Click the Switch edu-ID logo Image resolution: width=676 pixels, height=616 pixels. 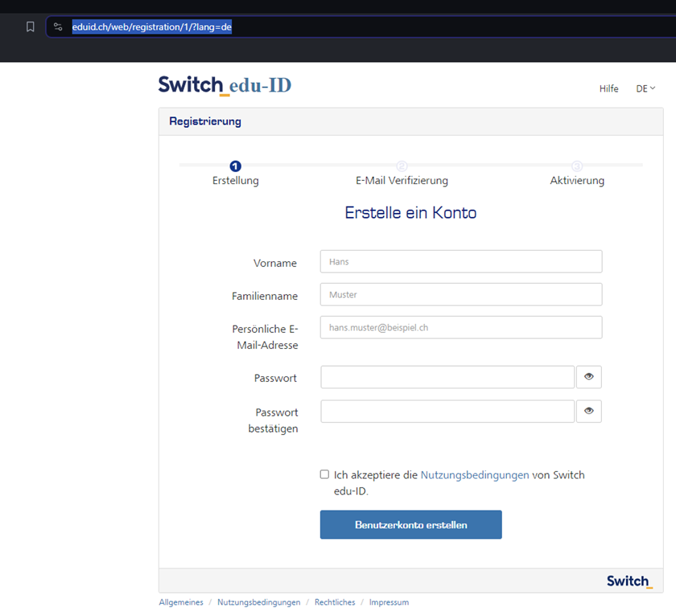pyautogui.click(x=225, y=85)
